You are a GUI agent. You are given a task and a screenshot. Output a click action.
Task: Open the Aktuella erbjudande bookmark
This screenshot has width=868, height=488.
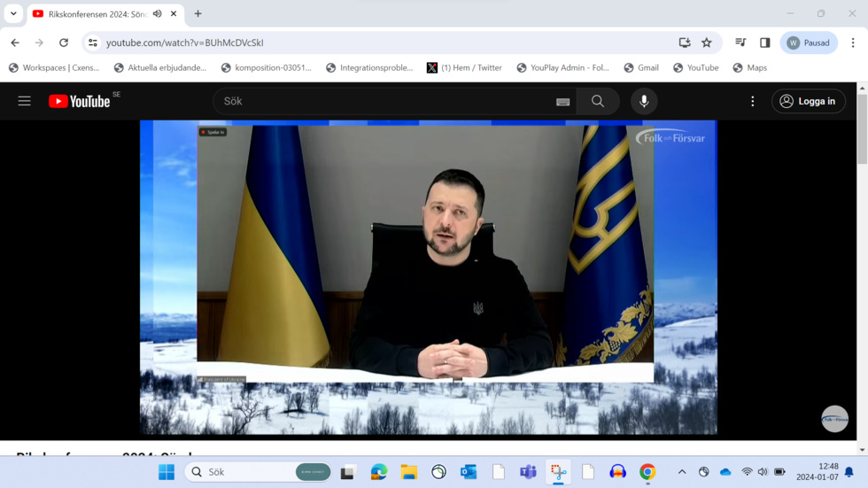click(x=160, y=67)
